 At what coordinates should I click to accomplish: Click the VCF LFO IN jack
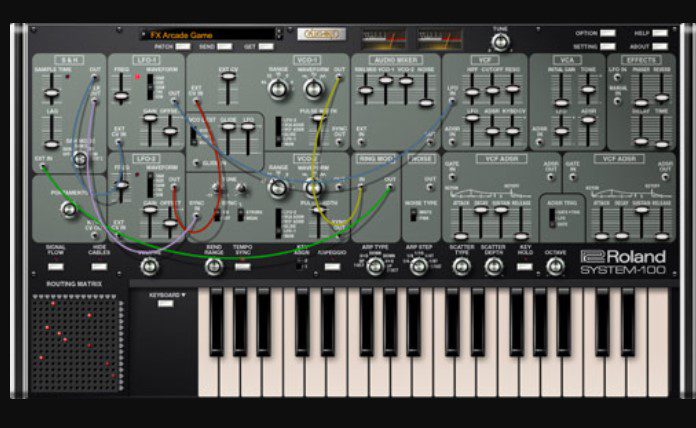point(452,101)
